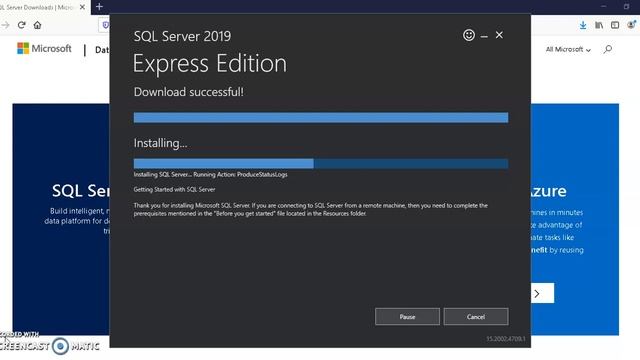Image resolution: width=640 pixels, height=360 pixels.
Task: Go forward in browser history
Action: coord(5,25)
